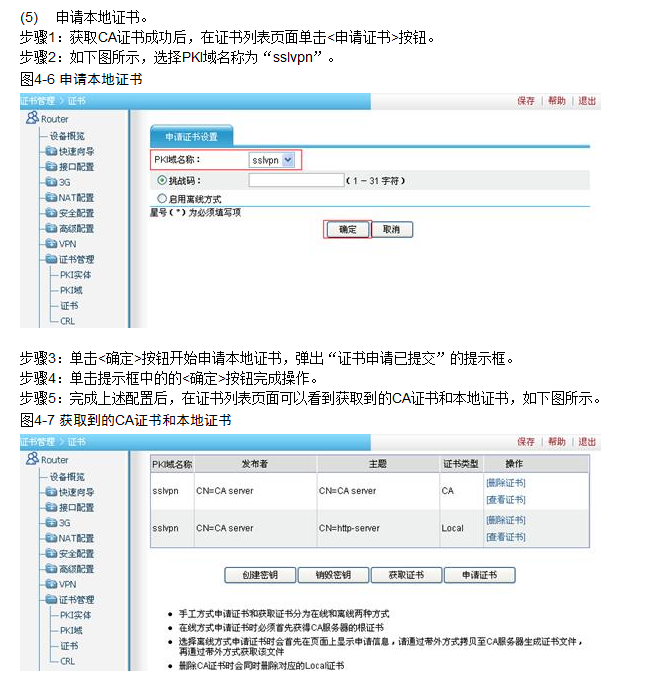Open PKI实体 in upper navigation tree

click(75, 275)
